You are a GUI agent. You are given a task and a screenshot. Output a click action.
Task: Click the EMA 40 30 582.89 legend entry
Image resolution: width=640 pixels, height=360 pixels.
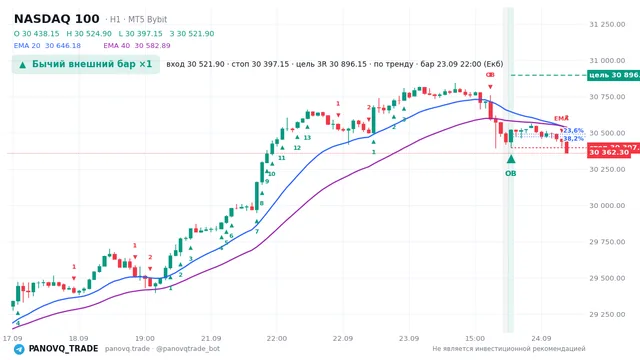click(137, 46)
